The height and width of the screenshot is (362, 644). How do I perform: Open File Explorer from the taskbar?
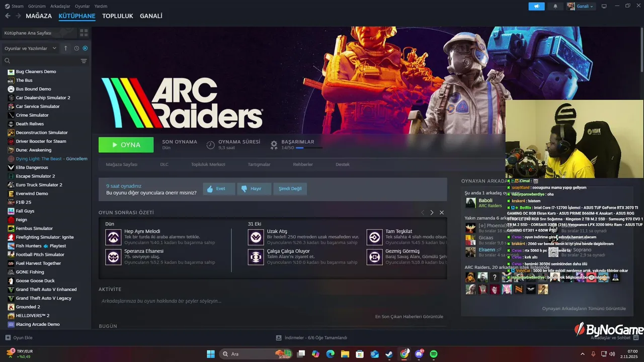pyautogui.click(x=345, y=354)
